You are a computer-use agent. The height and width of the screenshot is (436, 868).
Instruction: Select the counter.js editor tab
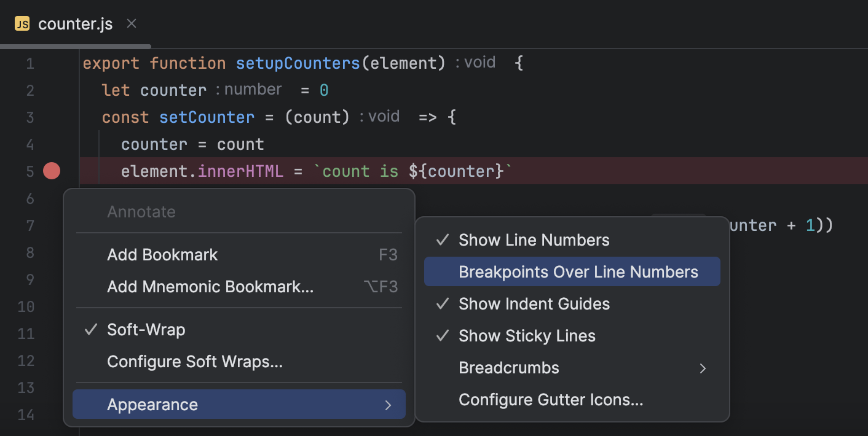tap(75, 23)
